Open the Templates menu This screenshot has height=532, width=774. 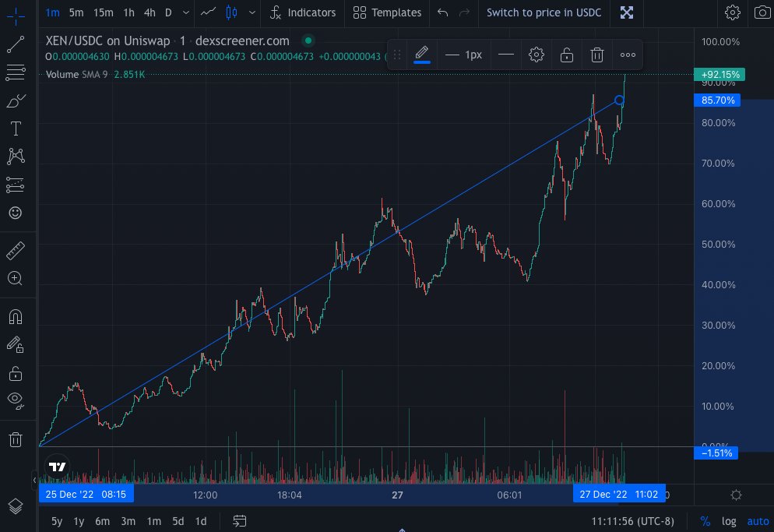click(388, 12)
